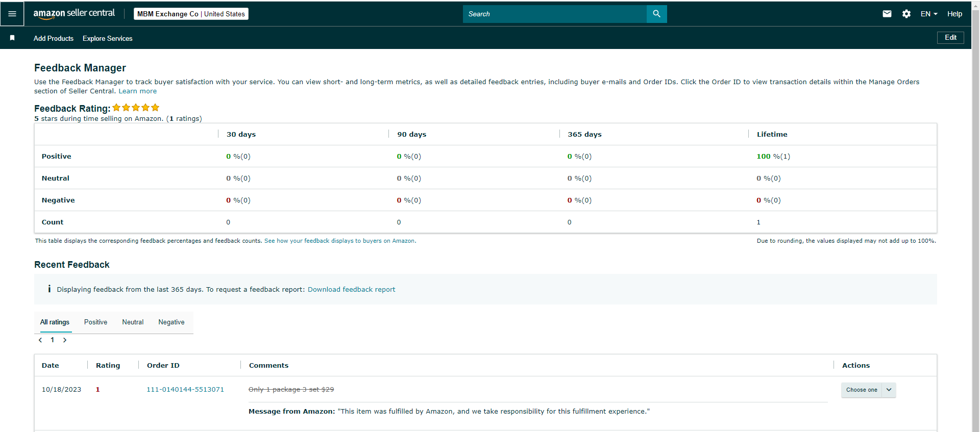Switch to the Neutral tab

pos(133,322)
